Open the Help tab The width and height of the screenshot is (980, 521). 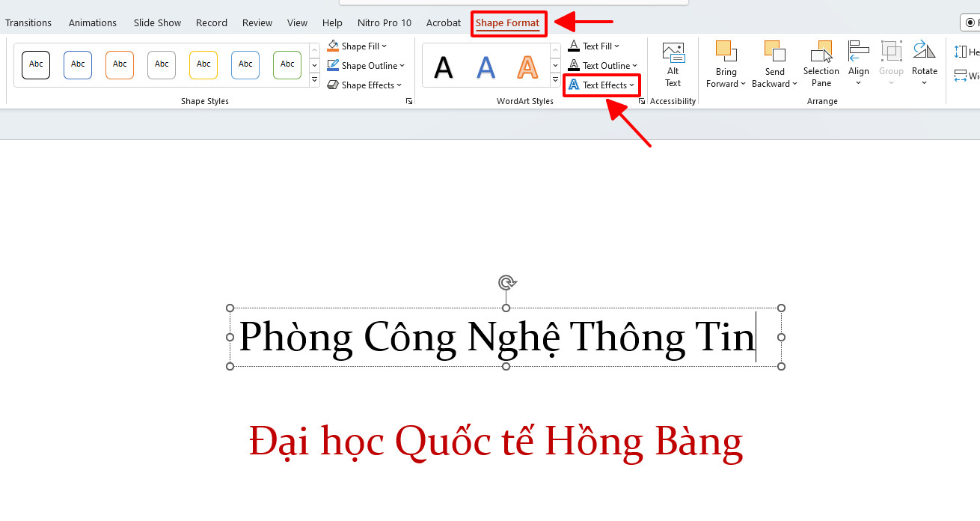(x=332, y=23)
